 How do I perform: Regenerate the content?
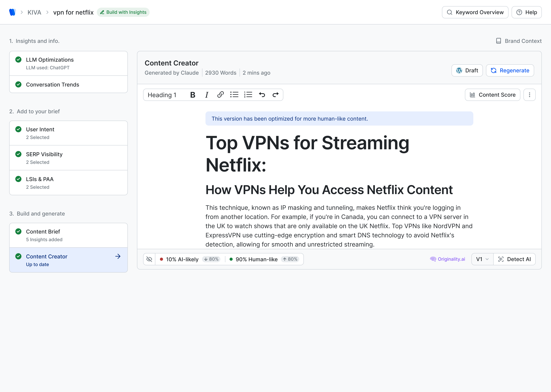(510, 70)
